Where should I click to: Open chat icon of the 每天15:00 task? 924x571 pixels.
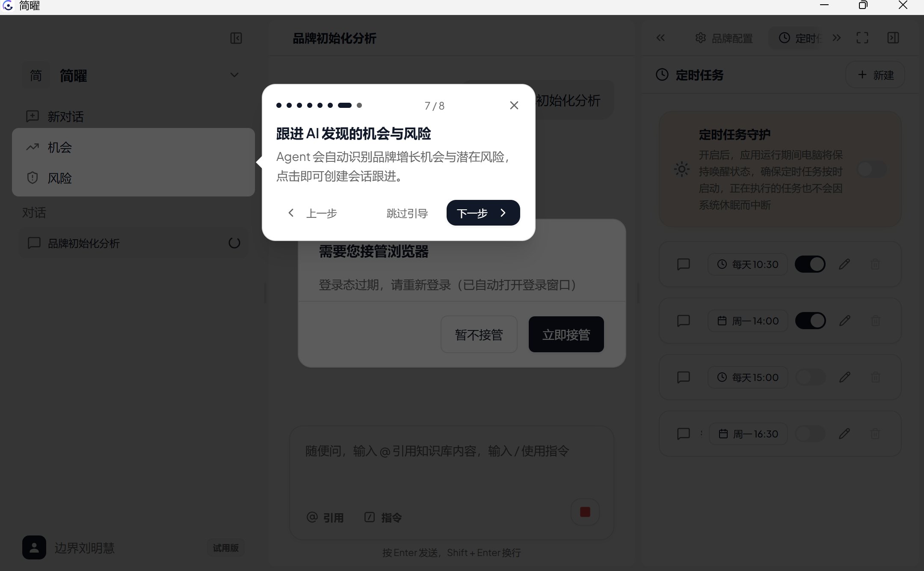point(684,377)
